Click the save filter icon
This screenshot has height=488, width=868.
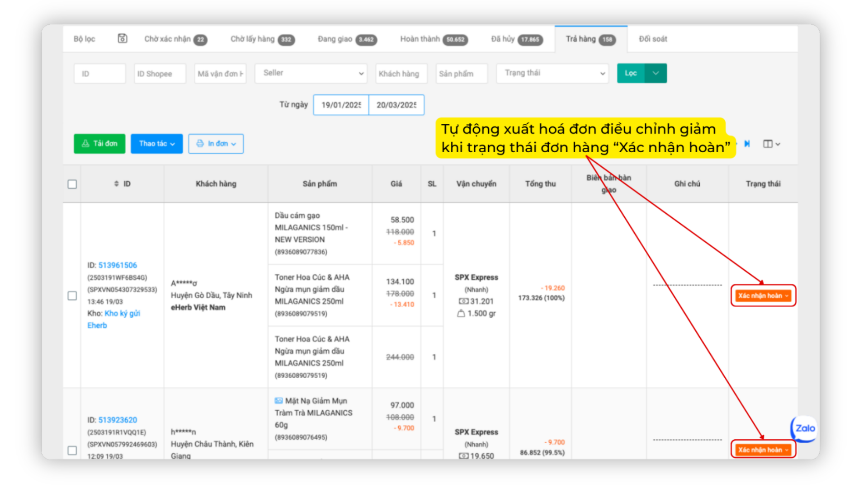(x=123, y=38)
